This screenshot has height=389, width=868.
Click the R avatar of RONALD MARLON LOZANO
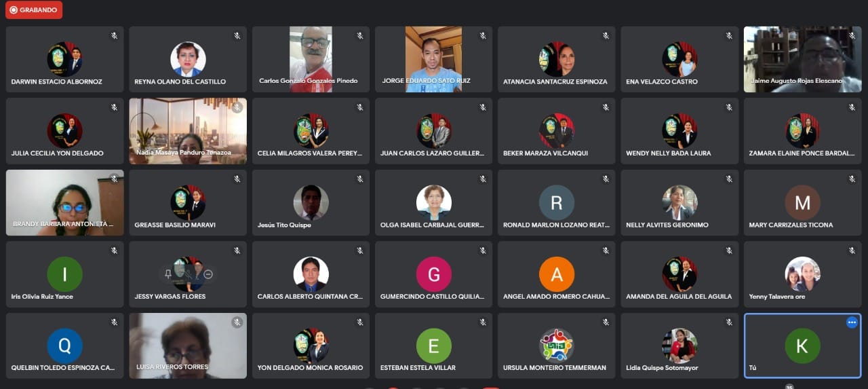tap(557, 202)
